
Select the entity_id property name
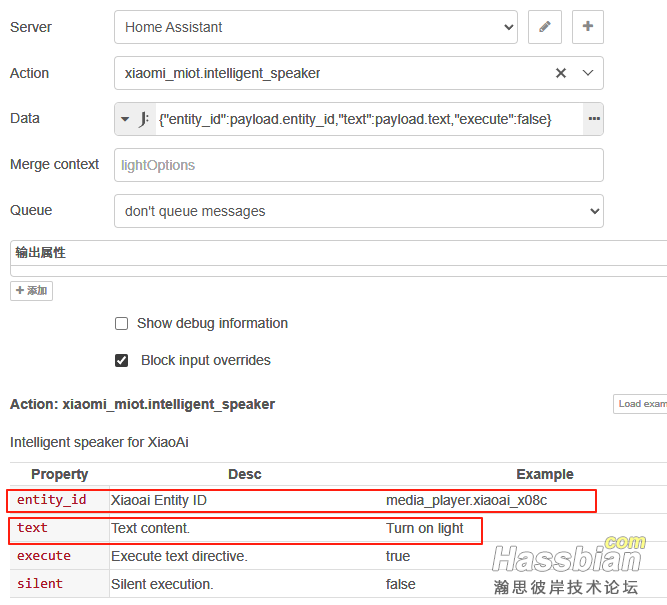pos(51,499)
